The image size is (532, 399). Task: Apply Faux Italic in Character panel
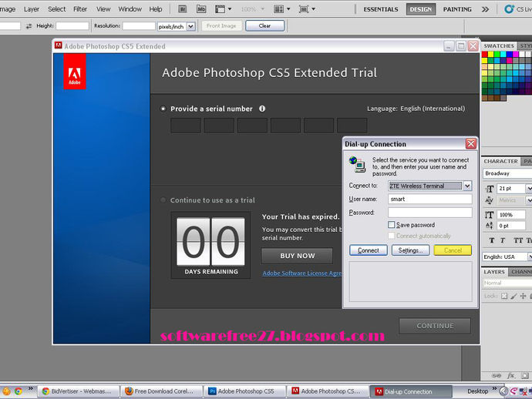(503, 240)
